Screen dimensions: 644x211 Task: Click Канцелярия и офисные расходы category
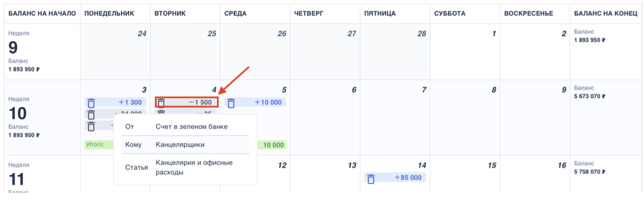pos(194,167)
